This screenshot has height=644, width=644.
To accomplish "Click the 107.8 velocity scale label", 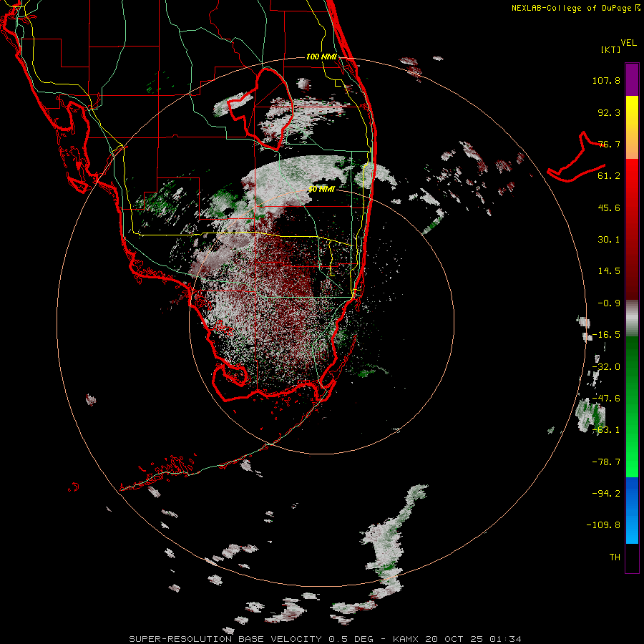I will coord(606,80).
